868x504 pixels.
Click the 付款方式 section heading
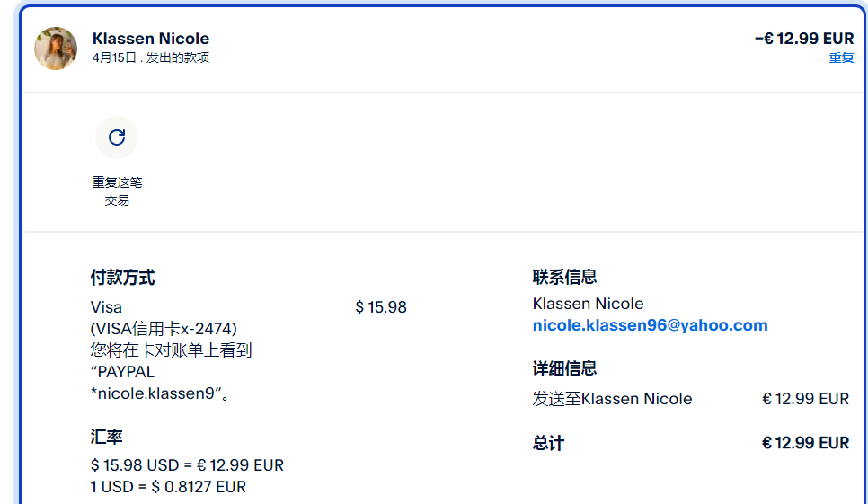(x=122, y=278)
